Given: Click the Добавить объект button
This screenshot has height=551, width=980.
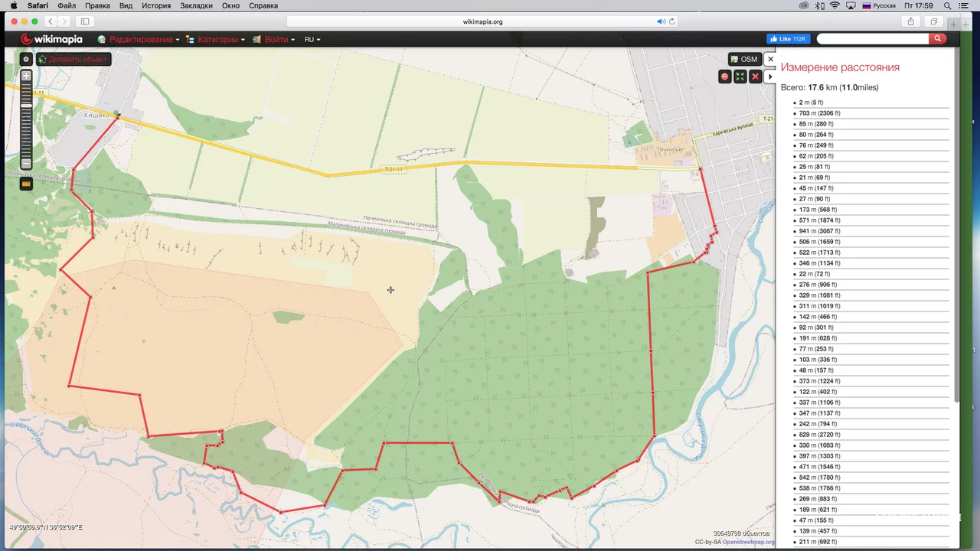Looking at the screenshot, I should (73, 59).
